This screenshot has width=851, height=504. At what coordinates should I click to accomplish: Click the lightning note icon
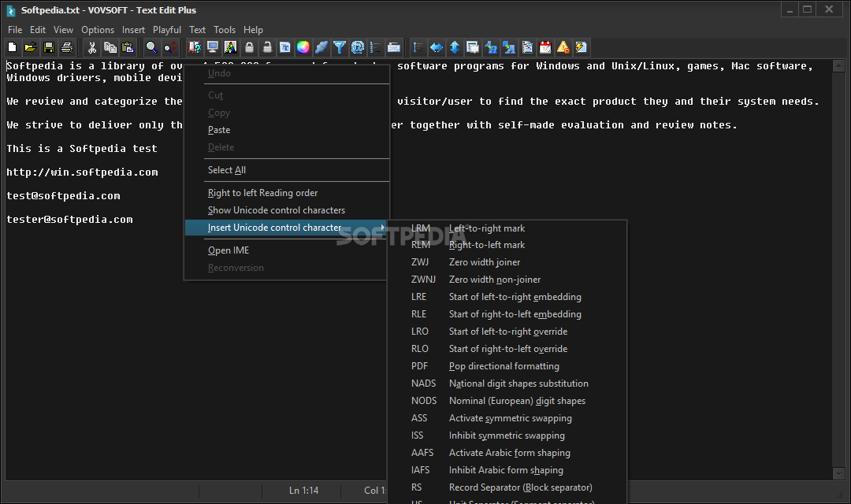point(582,48)
